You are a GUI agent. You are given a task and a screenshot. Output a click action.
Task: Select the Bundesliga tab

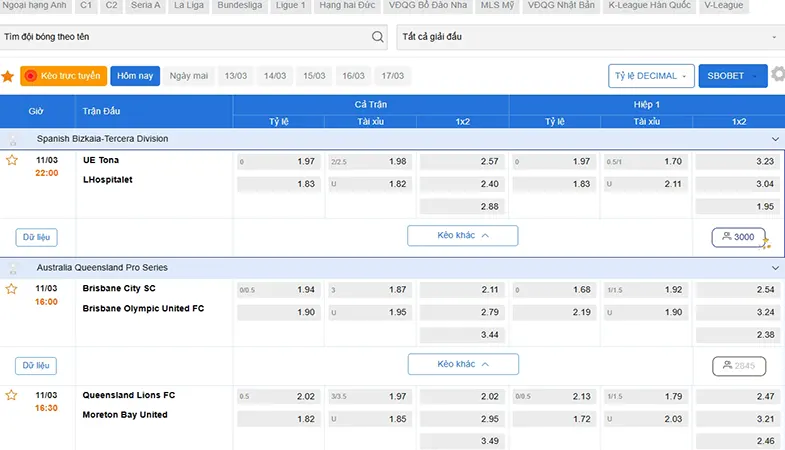[x=239, y=6]
